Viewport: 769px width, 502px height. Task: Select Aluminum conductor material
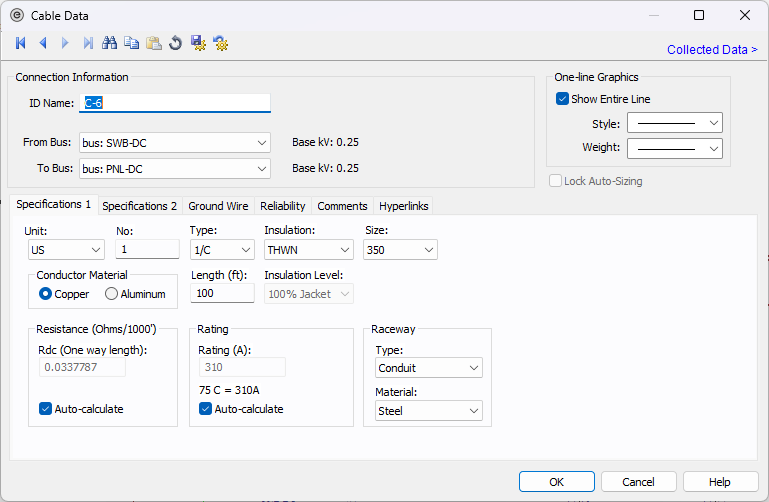point(111,294)
